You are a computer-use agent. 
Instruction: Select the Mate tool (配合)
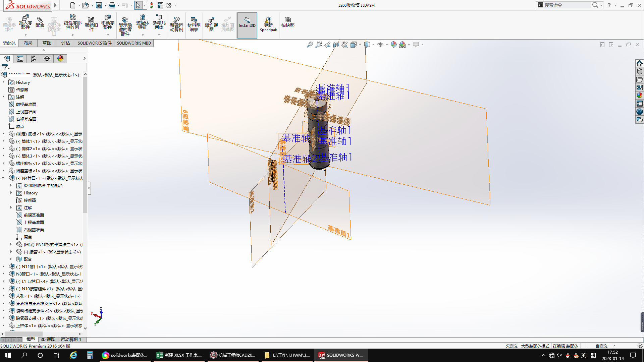click(40, 22)
